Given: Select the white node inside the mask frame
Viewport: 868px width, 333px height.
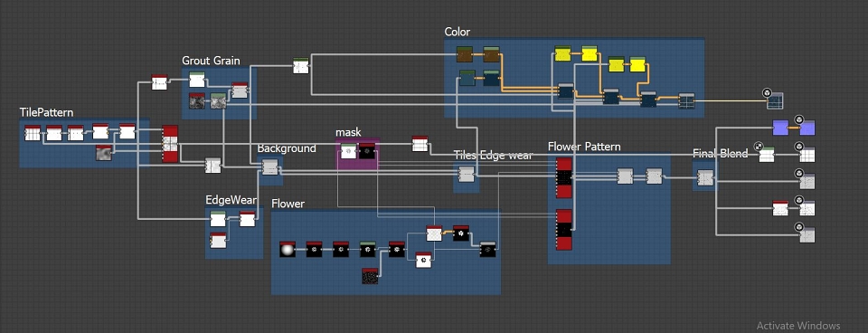Looking at the screenshot, I should (348, 151).
